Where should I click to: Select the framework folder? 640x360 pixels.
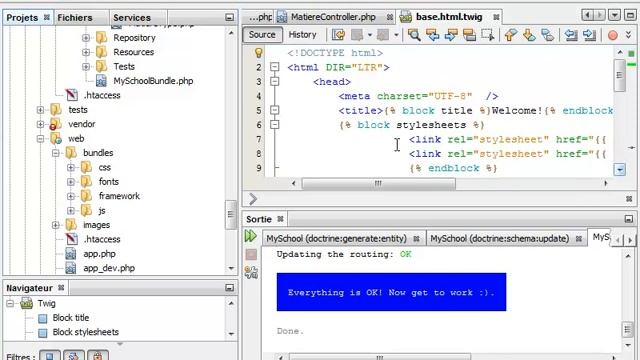pyautogui.click(x=119, y=196)
